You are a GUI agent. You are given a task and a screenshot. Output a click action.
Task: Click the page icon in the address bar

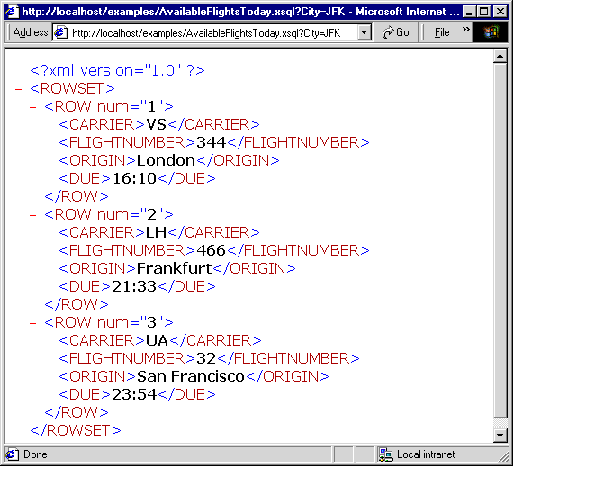[61, 32]
